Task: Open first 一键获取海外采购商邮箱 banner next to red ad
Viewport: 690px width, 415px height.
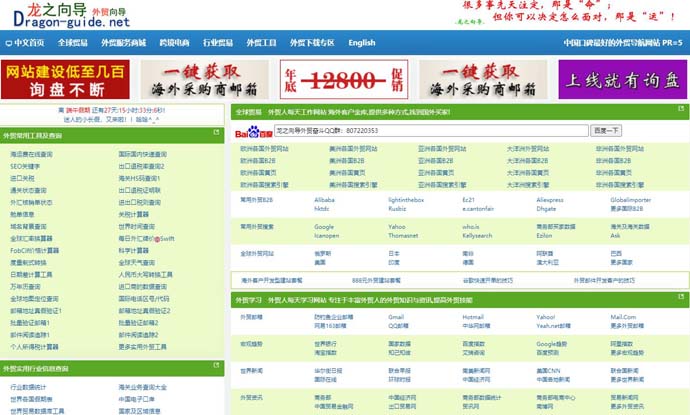Action: [x=205, y=80]
